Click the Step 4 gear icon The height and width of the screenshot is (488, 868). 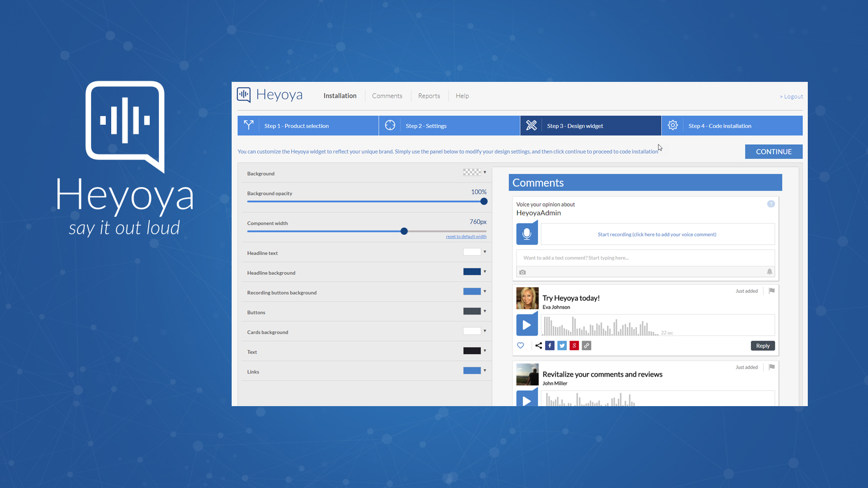coord(673,125)
